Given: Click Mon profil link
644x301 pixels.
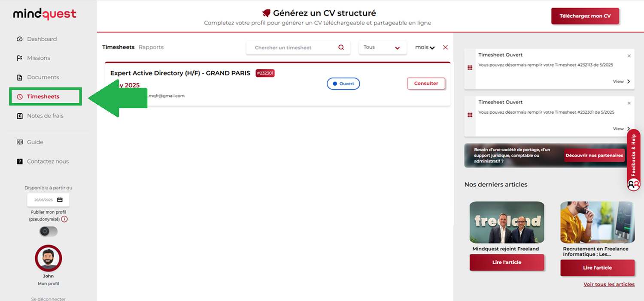Looking at the screenshot, I should [49, 283].
